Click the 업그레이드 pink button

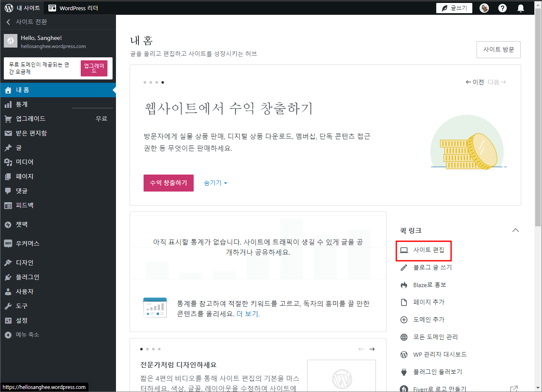94,68
